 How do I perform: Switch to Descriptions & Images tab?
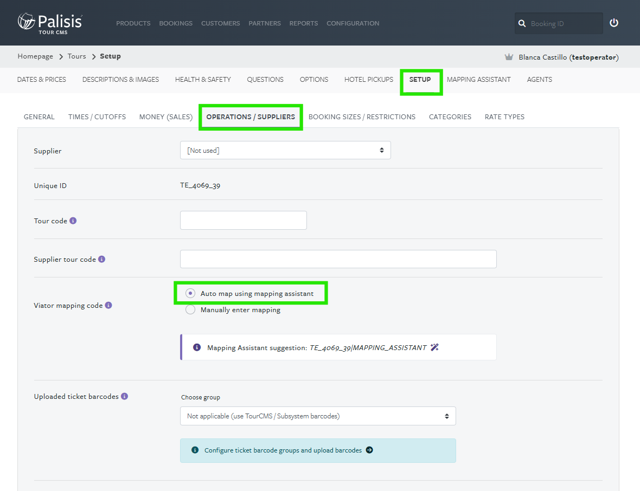tap(121, 80)
